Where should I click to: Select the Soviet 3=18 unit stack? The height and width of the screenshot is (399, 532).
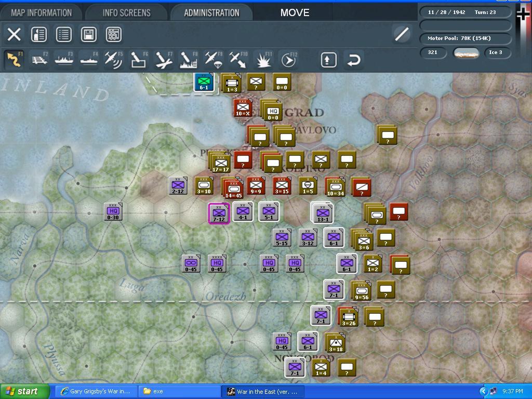335,343
